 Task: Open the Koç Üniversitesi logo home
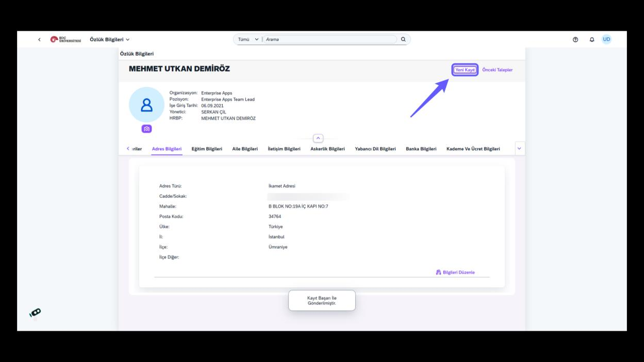pos(65,40)
